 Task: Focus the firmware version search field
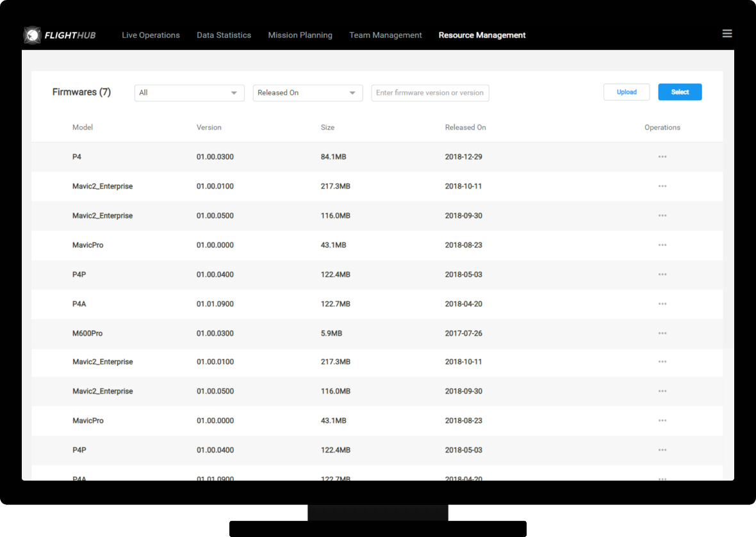coord(430,93)
